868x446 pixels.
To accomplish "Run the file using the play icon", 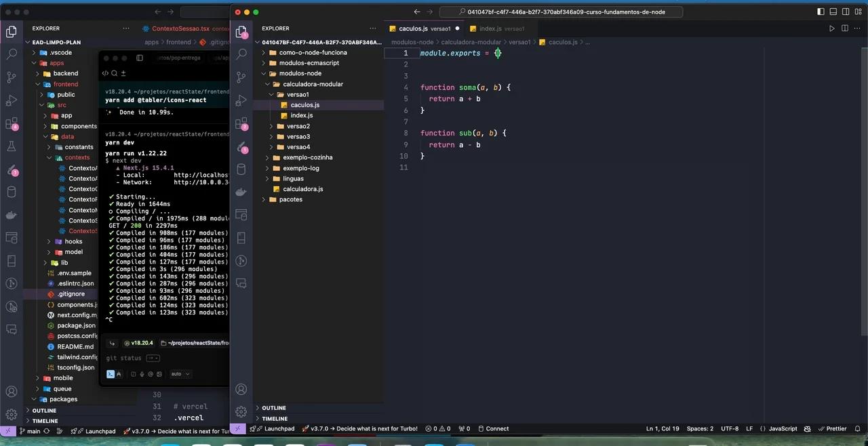I will click(832, 28).
